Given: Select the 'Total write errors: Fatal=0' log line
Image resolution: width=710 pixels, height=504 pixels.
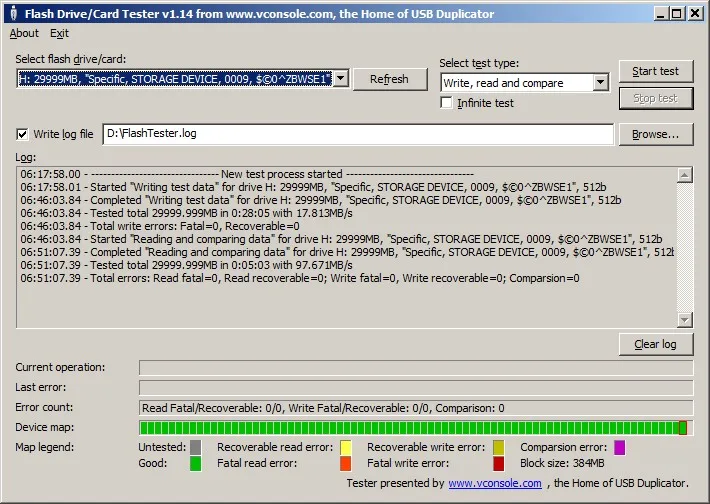Looking at the screenshot, I should click(160, 226).
